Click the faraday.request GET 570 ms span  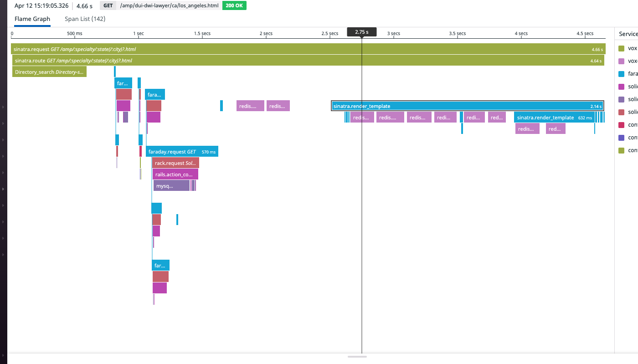[x=181, y=151]
